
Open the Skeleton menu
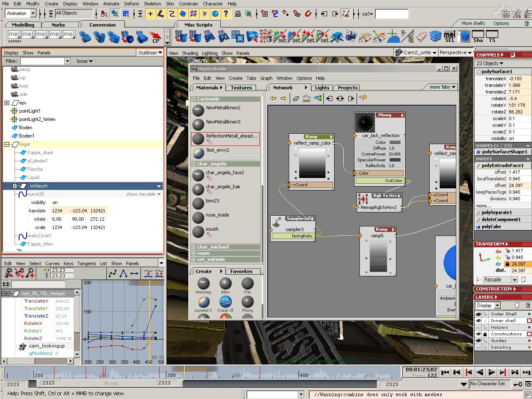click(152, 4)
